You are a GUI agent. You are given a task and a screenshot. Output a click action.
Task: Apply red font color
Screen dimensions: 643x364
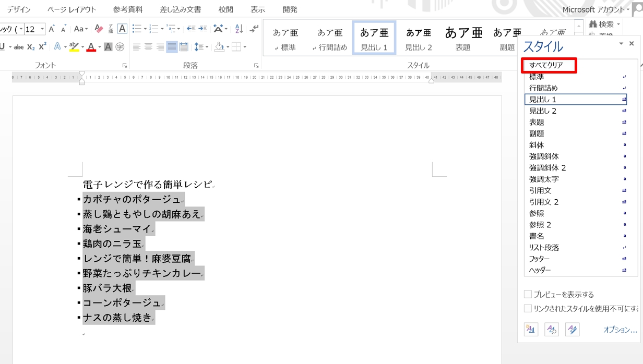click(x=91, y=47)
